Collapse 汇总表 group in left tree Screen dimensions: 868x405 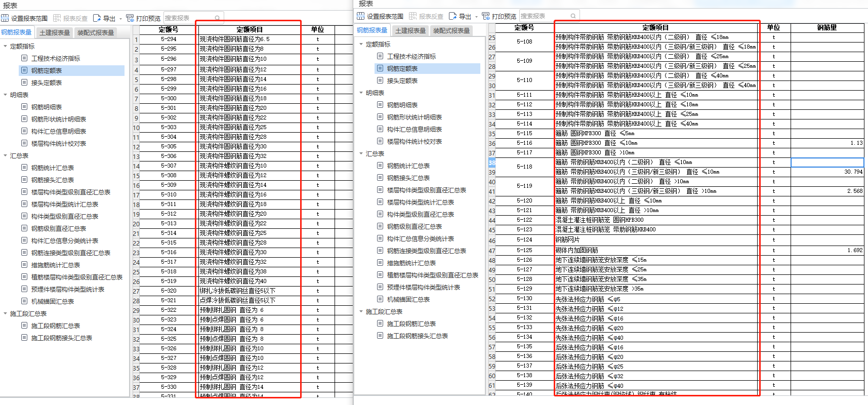6,155
